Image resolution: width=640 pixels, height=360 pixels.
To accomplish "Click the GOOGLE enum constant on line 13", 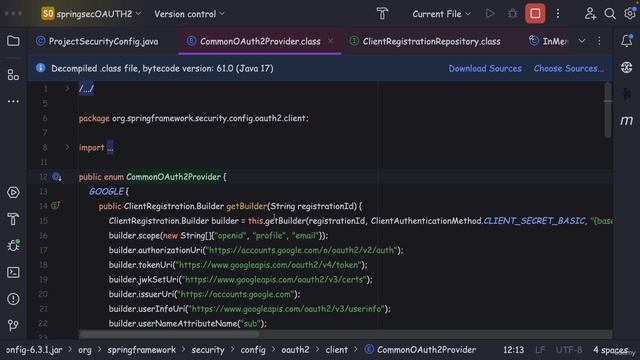I will pyautogui.click(x=106, y=191).
